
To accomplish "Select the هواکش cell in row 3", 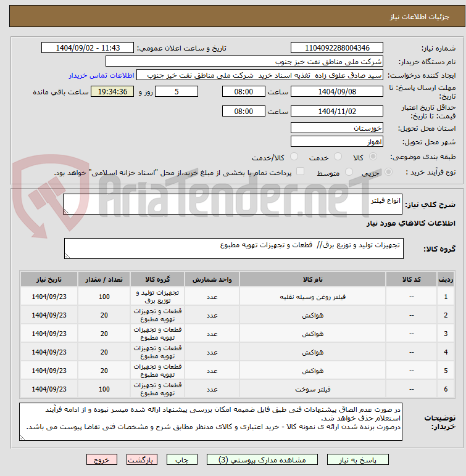I will point(312,334).
